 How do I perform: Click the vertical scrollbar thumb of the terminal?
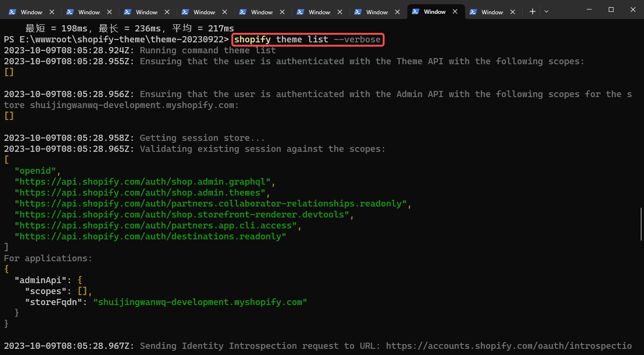click(x=641, y=224)
